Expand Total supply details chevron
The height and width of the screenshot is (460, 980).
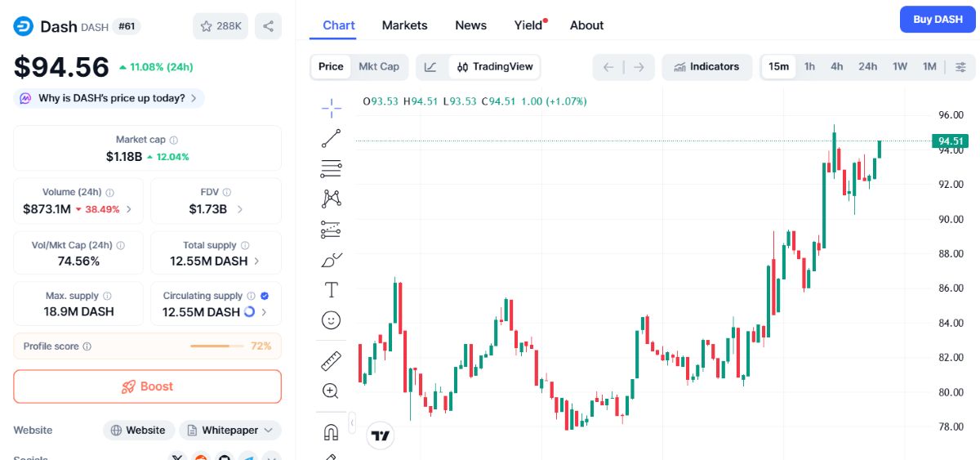coord(256,261)
